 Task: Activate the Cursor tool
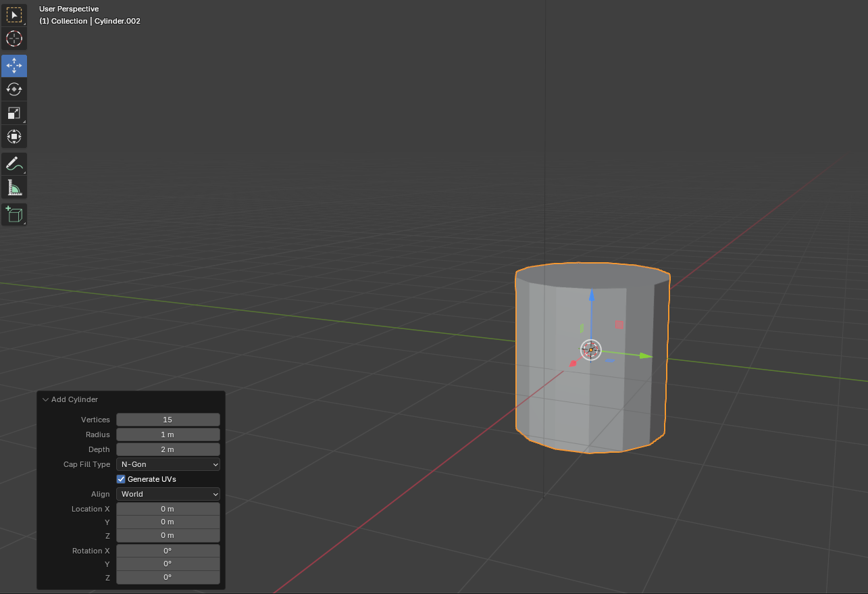[14, 39]
